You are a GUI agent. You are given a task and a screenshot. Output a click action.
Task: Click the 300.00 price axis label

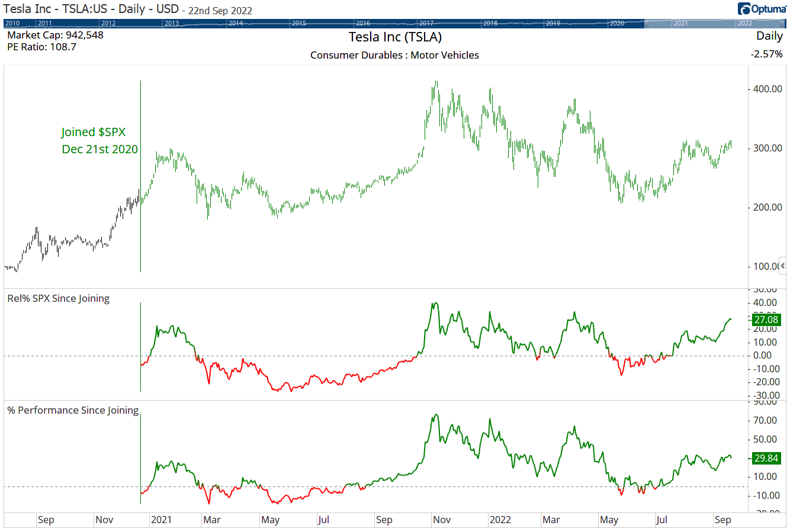point(767,148)
